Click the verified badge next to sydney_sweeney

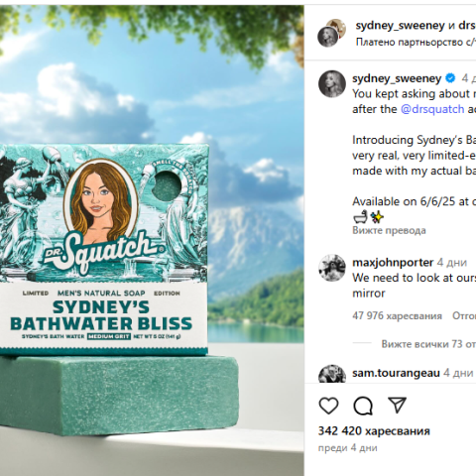450,78
